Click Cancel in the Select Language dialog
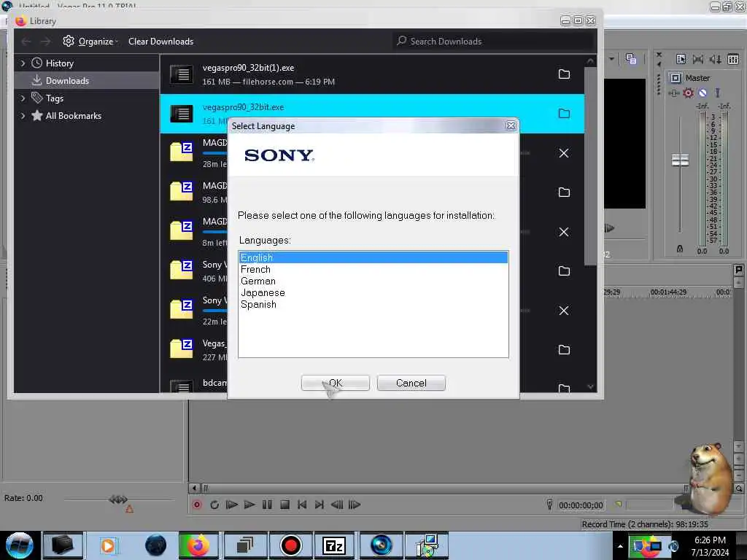 point(411,383)
